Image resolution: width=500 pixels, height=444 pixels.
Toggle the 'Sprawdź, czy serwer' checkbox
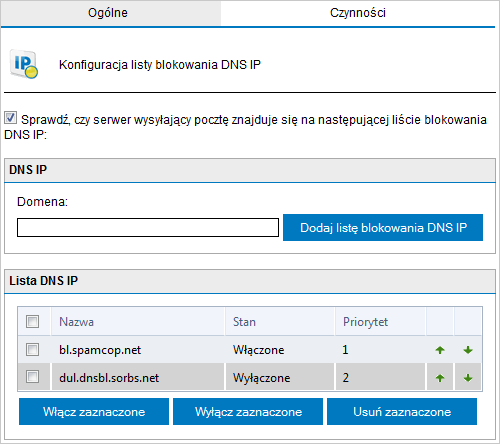[10, 118]
